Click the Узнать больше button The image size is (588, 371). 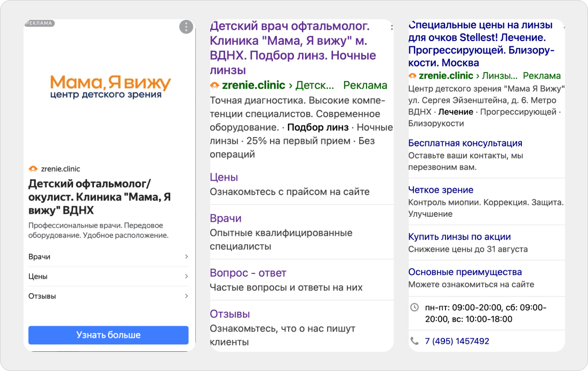(108, 335)
